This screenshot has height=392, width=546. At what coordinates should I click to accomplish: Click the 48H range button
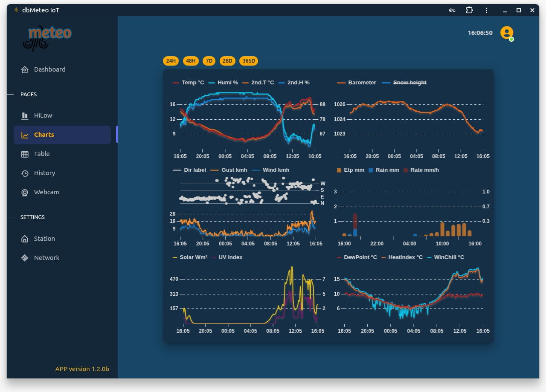pyautogui.click(x=191, y=61)
